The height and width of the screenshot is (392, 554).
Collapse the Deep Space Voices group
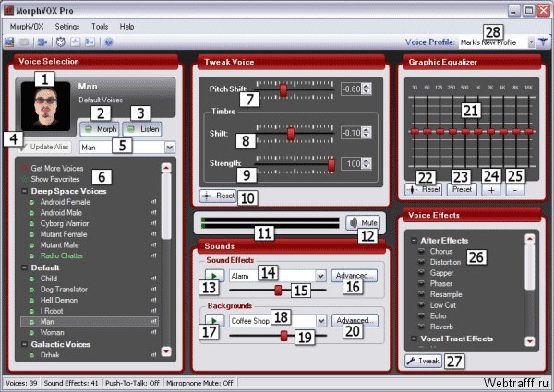[x=24, y=191]
